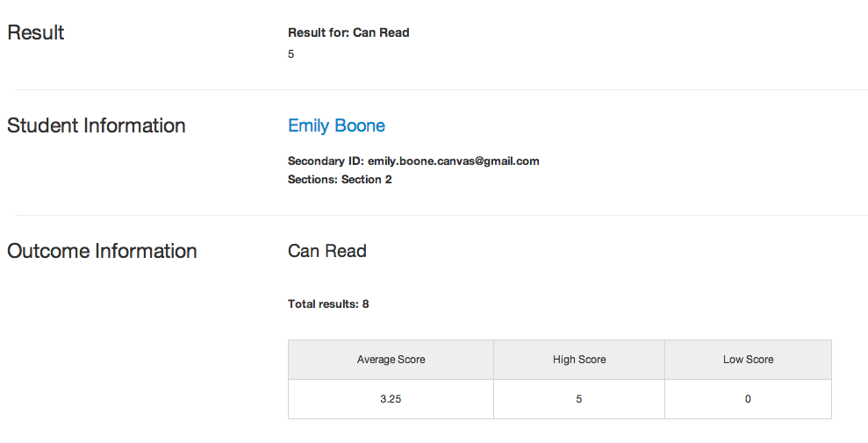Click the divider line below Student Information

click(x=441, y=215)
